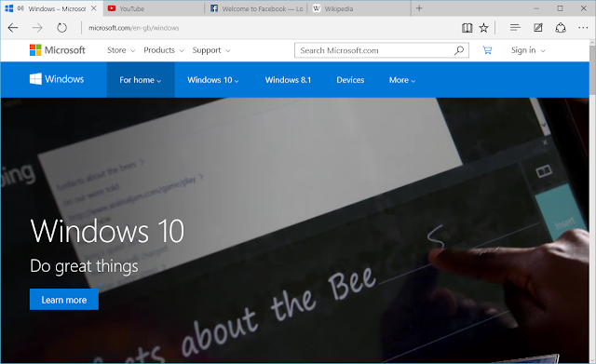Switch to the YouTube tab
This screenshot has width=596, height=364.
click(154, 8)
